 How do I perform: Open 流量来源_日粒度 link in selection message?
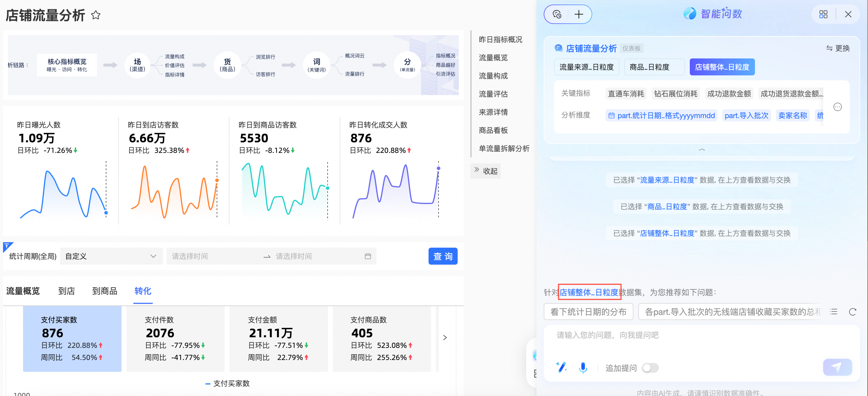coord(667,180)
